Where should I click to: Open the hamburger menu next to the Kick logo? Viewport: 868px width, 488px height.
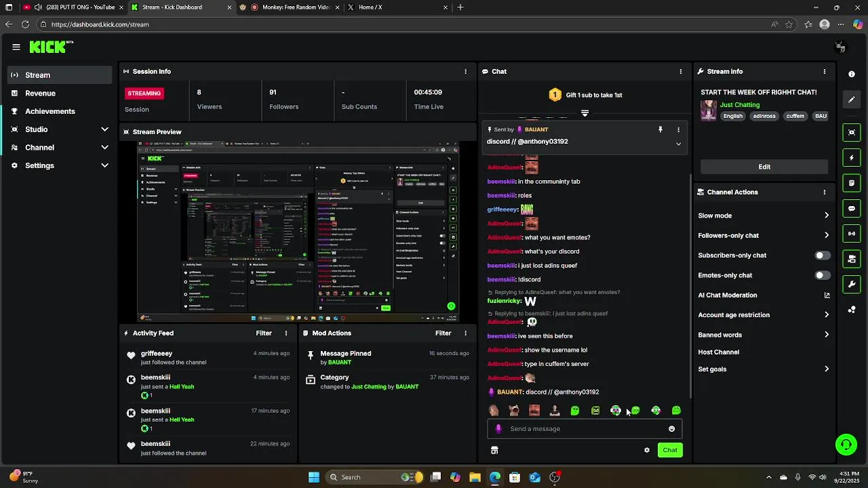(16, 47)
